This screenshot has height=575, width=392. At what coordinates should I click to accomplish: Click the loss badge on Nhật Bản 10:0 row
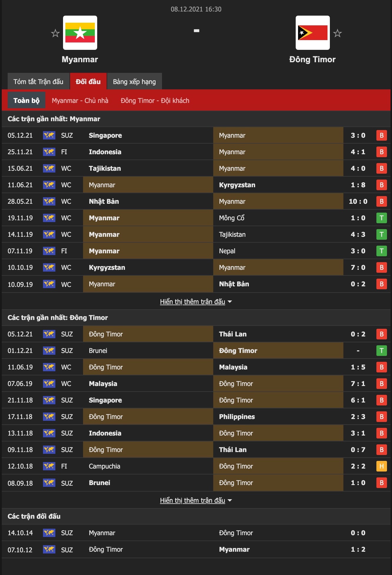[x=381, y=201]
